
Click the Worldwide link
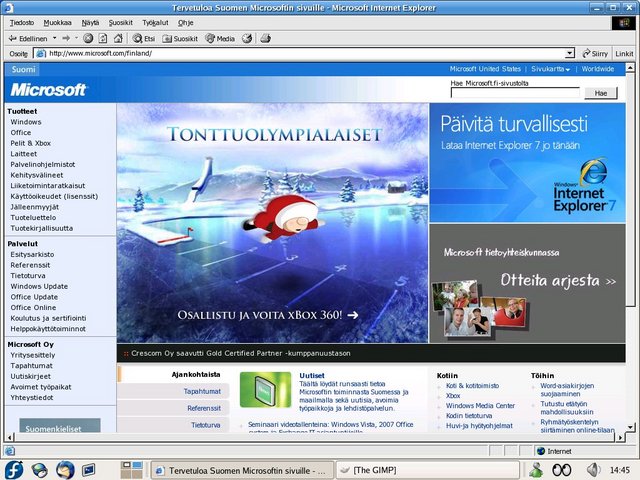(x=598, y=69)
